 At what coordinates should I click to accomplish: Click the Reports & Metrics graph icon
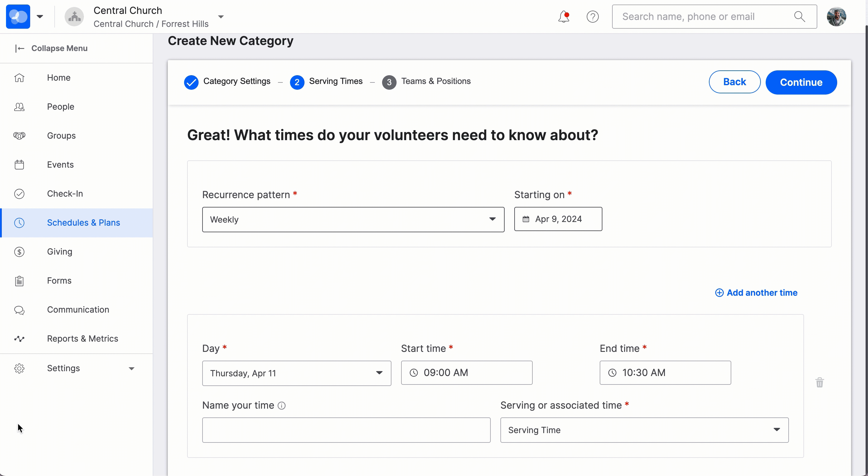tap(19, 339)
